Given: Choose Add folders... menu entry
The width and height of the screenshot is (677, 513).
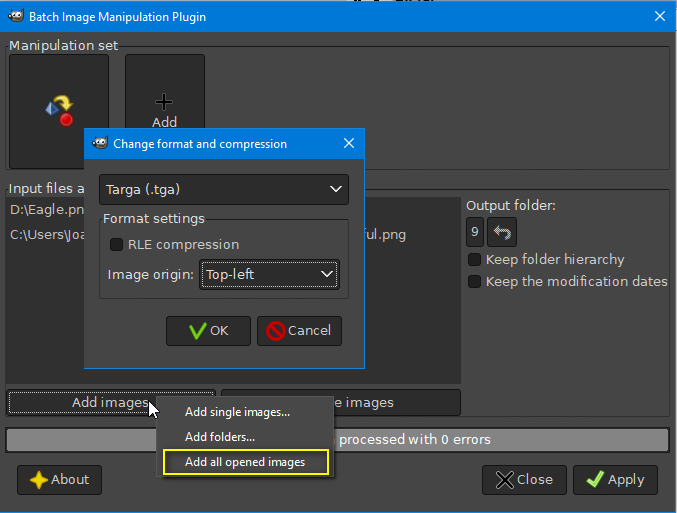Looking at the screenshot, I should point(245,437).
